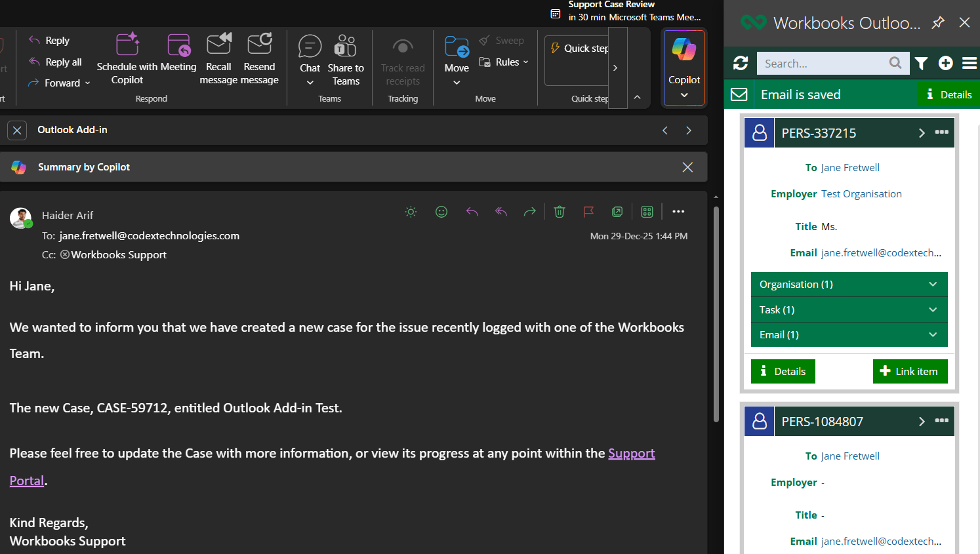Viewport: 980px width, 554px height.
Task: Click the email message vertical scrollbar
Action: [716, 315]
